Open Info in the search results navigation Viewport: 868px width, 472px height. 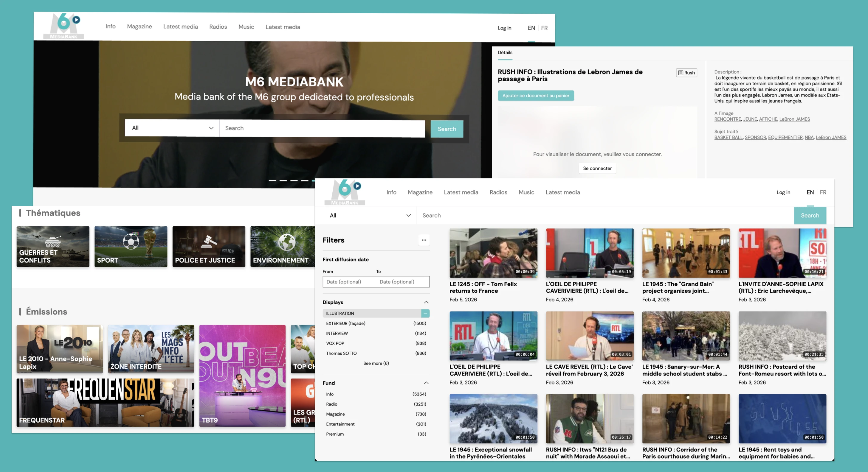[x=391, y=192]
